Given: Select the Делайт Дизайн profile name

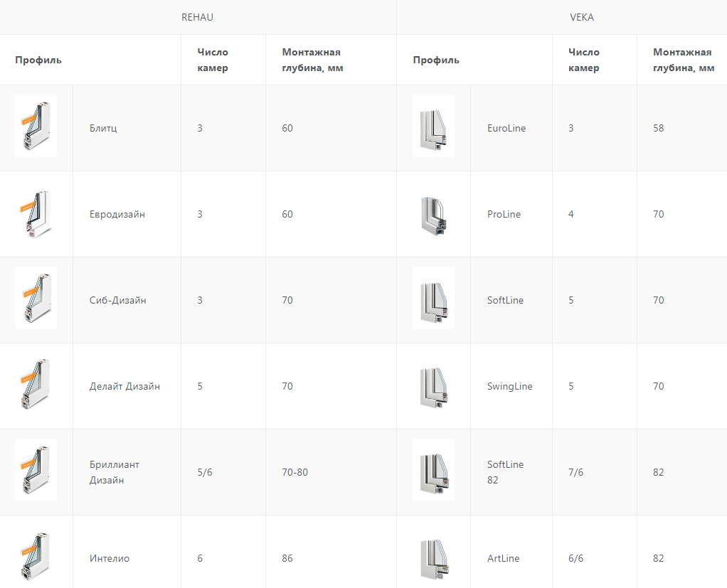Looking at the screenshot, I should click(124, 386).
